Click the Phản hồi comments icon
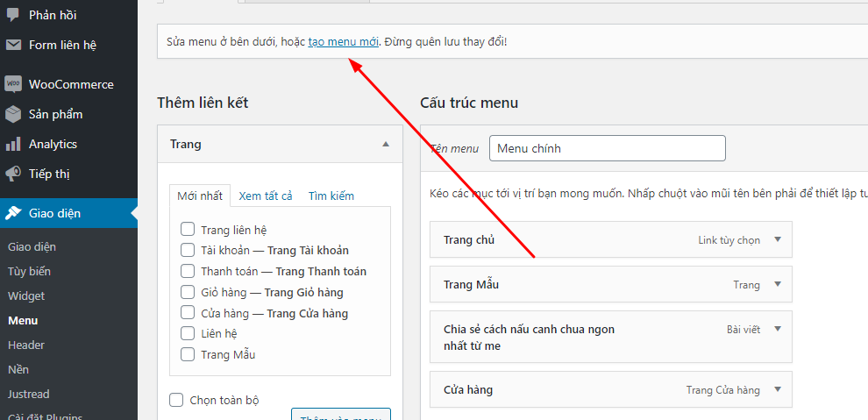This screenshot has height=420, width=868. pyautogui.click(x=13, y=15)
